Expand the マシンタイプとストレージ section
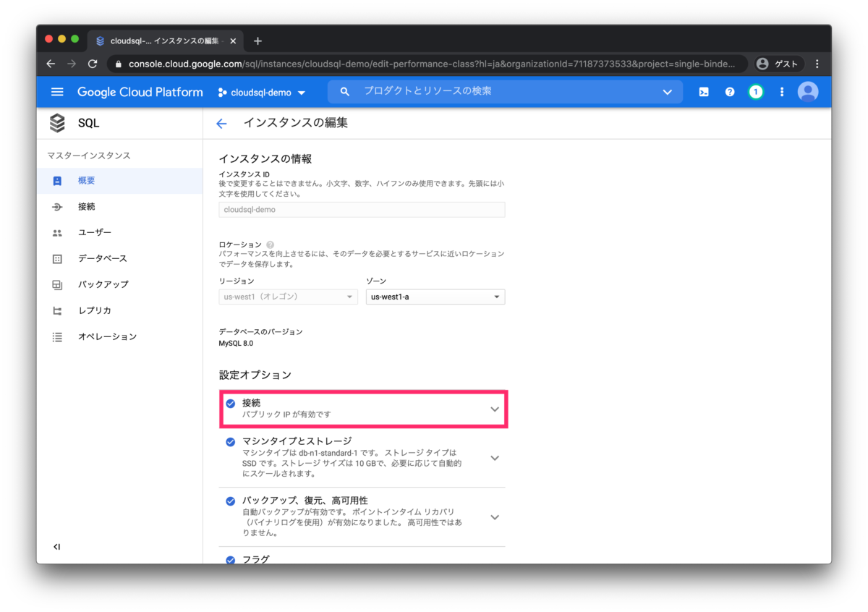868x612 pixels. (495, 457)
